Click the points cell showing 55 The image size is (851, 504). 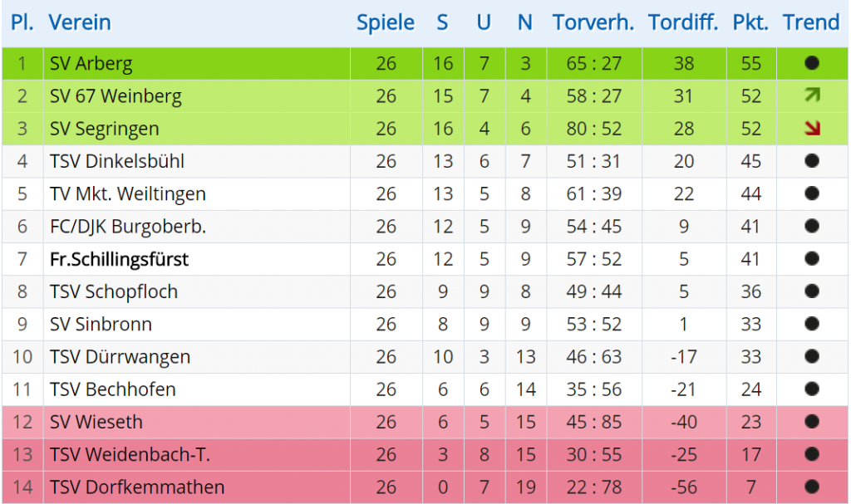751,63
